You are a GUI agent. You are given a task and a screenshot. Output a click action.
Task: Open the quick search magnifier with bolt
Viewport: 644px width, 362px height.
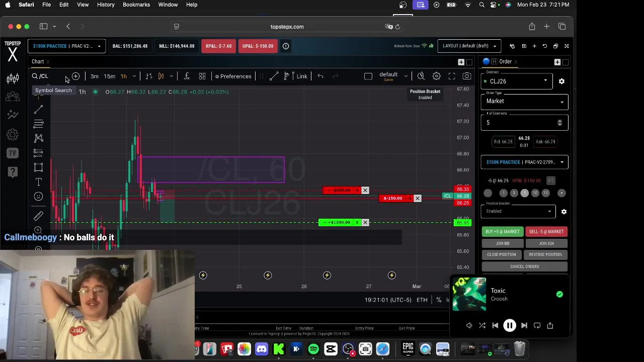coord(421,76)
